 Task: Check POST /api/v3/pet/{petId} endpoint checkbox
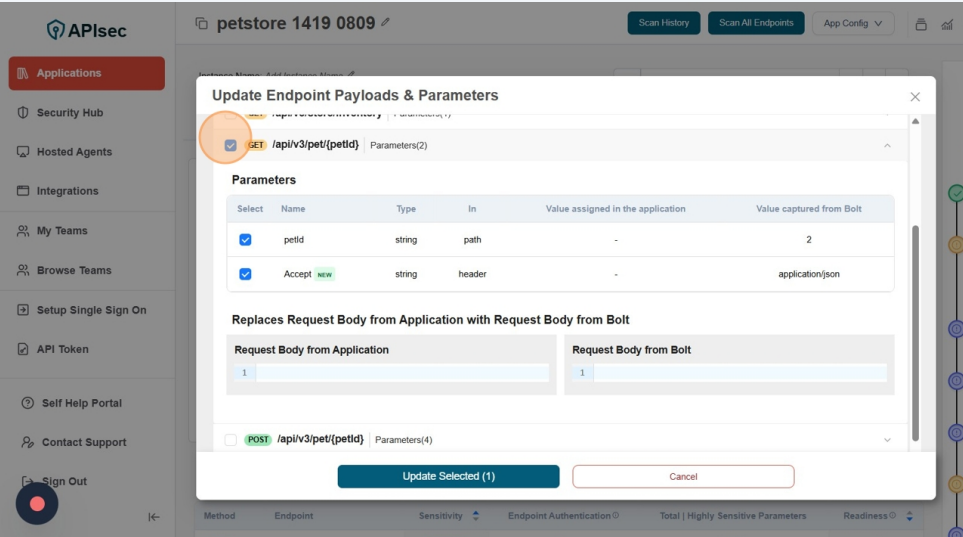point(230,440)
